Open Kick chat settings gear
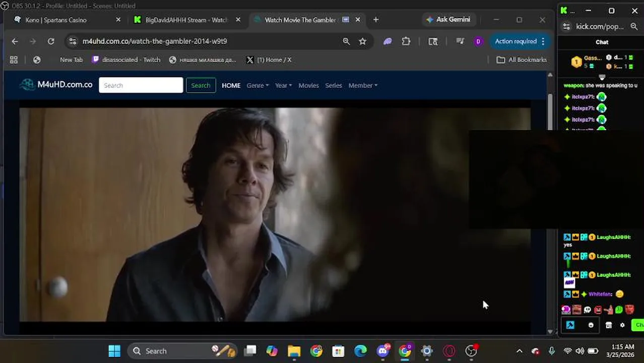644x363 pixels. coord(622,325)
